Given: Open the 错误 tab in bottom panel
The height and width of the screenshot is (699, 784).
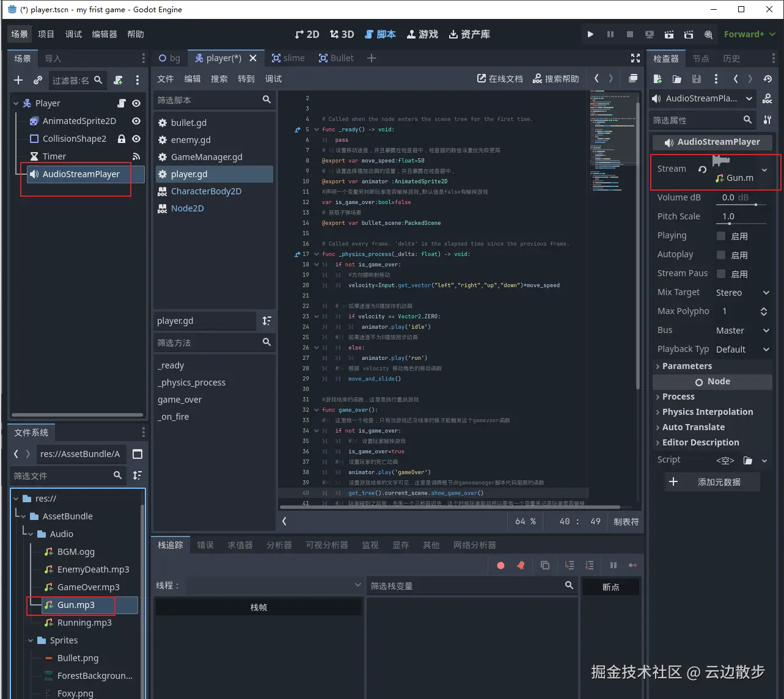Looking at the screenshot, I should tap(205, 545).
